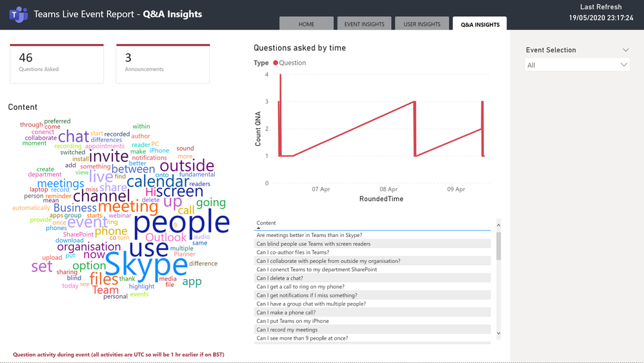Go to the USER INSIGHTS tab
This screenshot has height=363, width=644.
[x=422, y=24]
